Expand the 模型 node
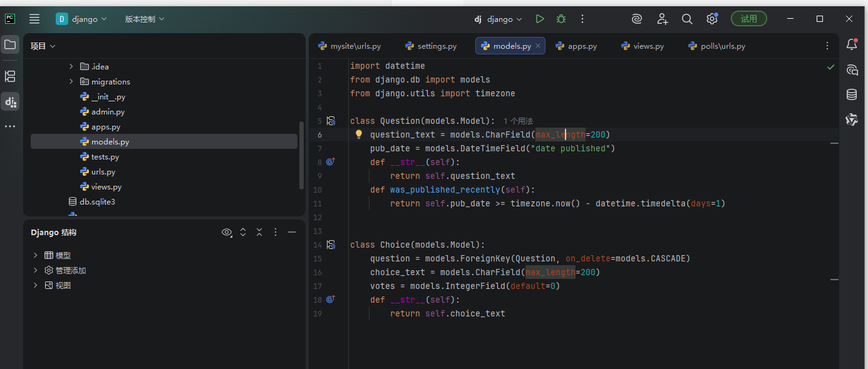Viewport: 868px width, 369px height. pos(36,255)
